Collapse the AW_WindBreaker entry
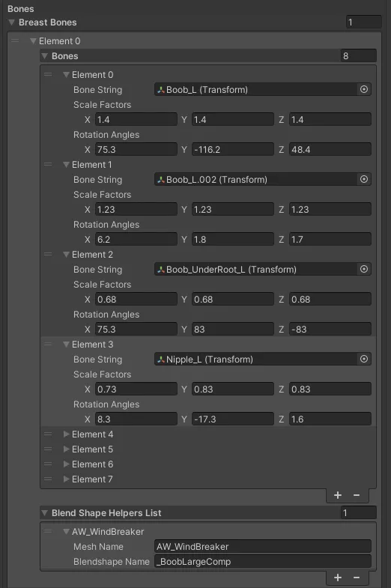 coord(67,531)
